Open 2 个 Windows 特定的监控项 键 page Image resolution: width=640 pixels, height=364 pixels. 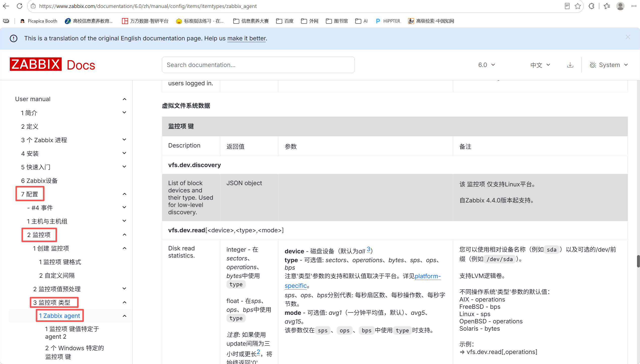click(x=74, y=352)
